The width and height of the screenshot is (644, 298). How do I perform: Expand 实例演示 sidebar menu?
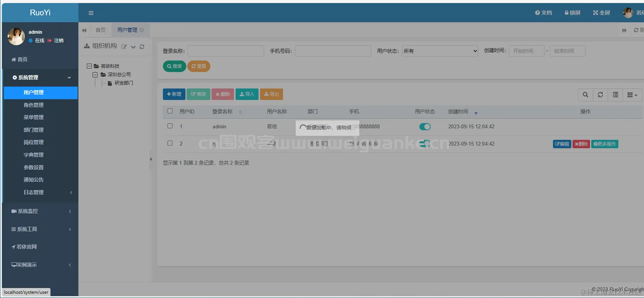pyautogui.click(x=40, y=265)
